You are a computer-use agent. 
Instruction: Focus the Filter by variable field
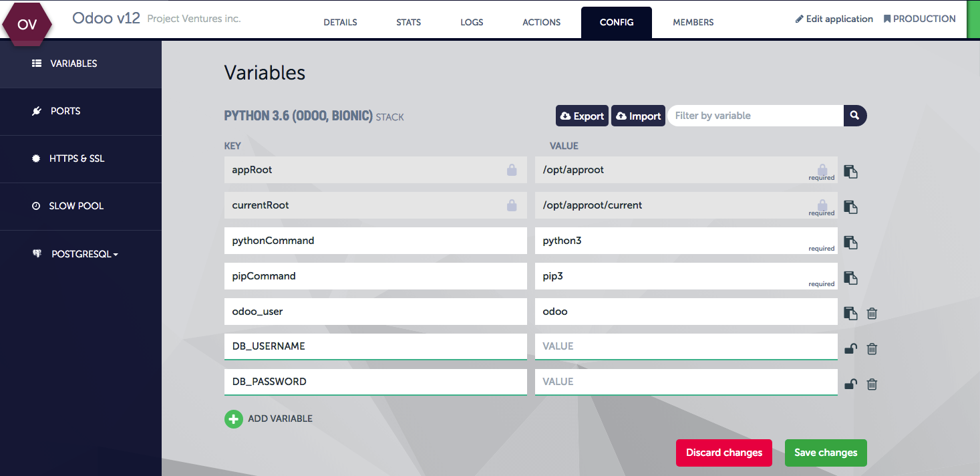coord(755,116)
